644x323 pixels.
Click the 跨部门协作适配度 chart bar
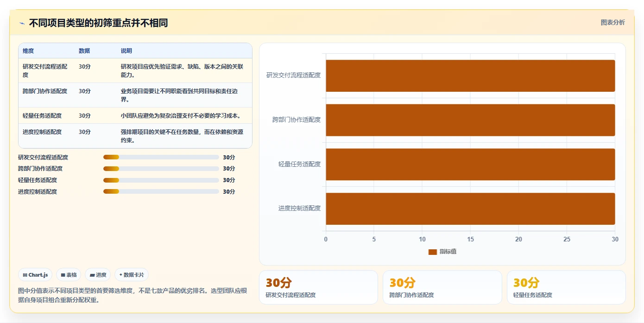coord(470,120)
